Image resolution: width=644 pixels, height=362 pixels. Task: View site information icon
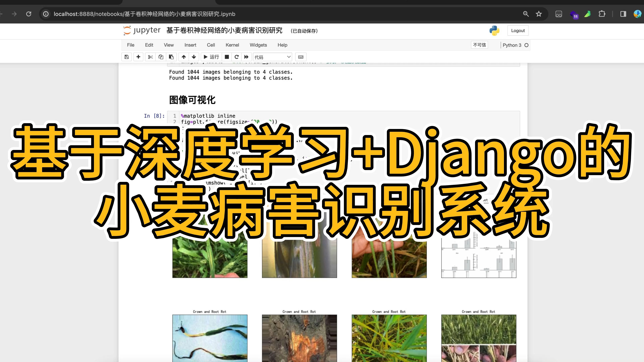coord(46,14)
